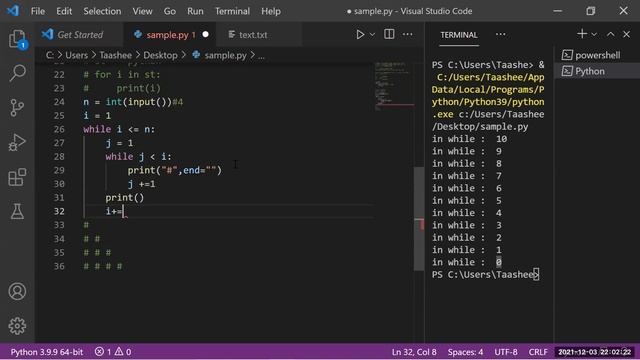Click line number 32 in gutter
This screenshot has height=360, width=640.
click(x=59, y=211)
